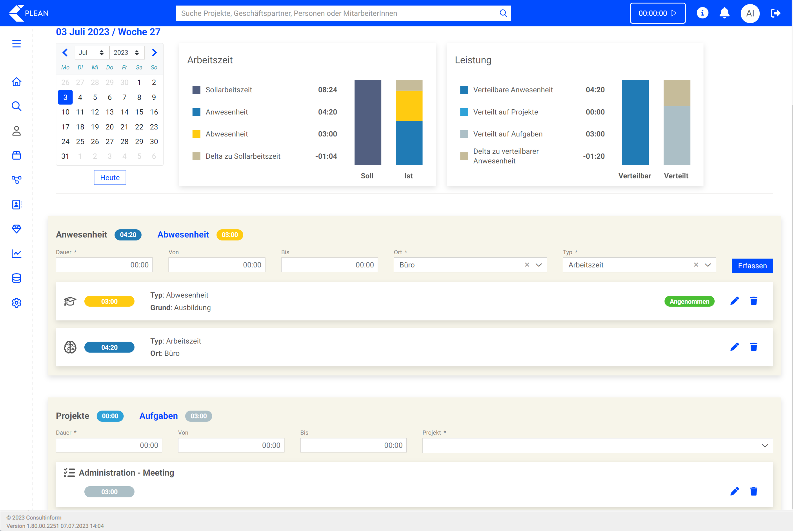Switch to the Abwesenheit tab

click(183, 234)
